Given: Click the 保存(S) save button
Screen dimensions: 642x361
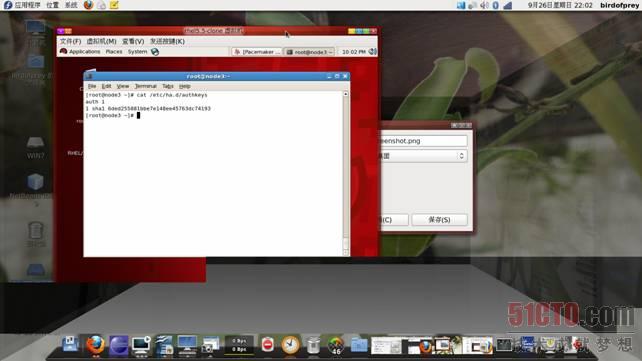Looking at the screenshot, I should (x=439, y=220).
